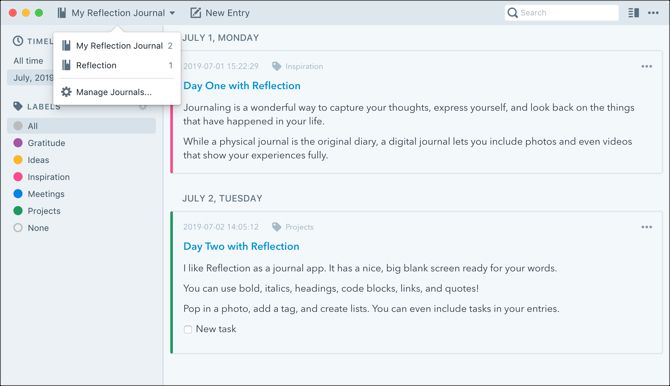Filter by Gratitude label
This screenshot has width=670, height=386.
(x=46, y=143)
